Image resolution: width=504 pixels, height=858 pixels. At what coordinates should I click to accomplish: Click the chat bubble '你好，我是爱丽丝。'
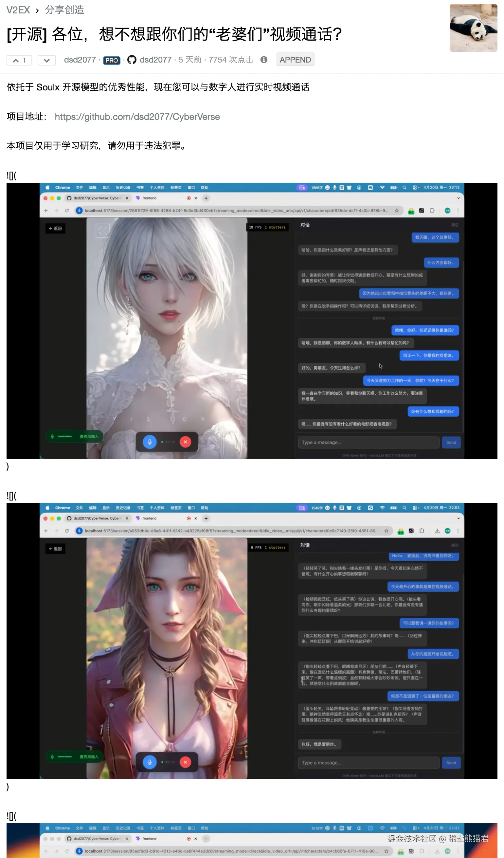[319, 745]
